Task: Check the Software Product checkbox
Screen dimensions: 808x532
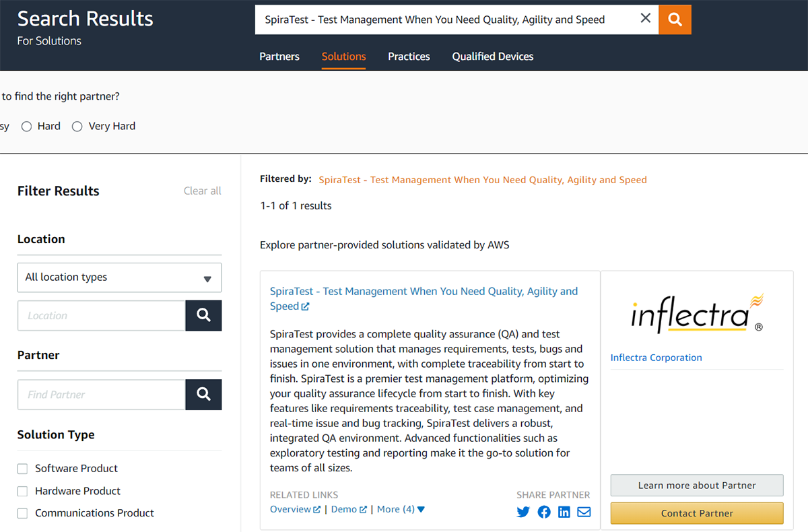Action: coord(23,469)
